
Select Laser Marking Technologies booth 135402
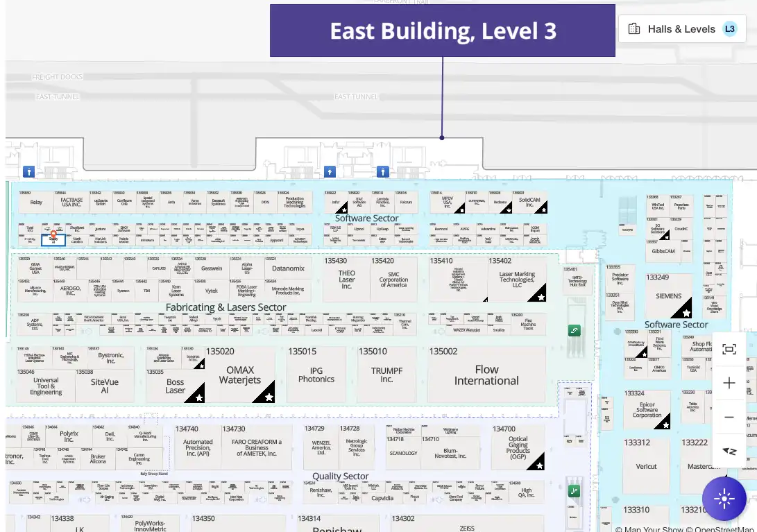coord(517,280)
